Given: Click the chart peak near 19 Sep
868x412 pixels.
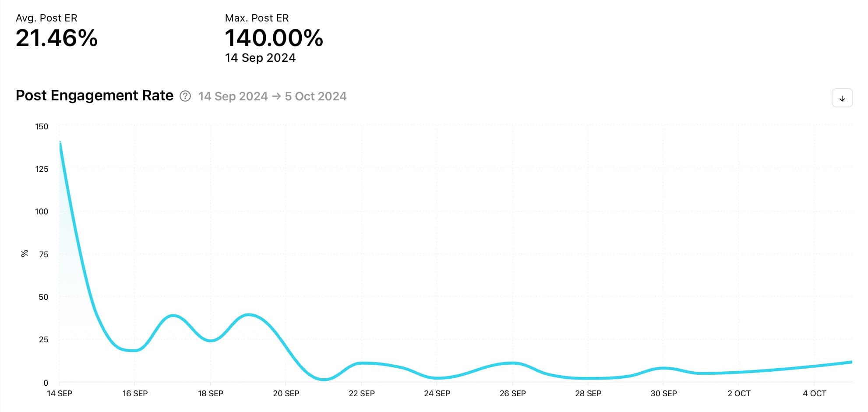Looking at the screenshot, I should pos(248,314).
